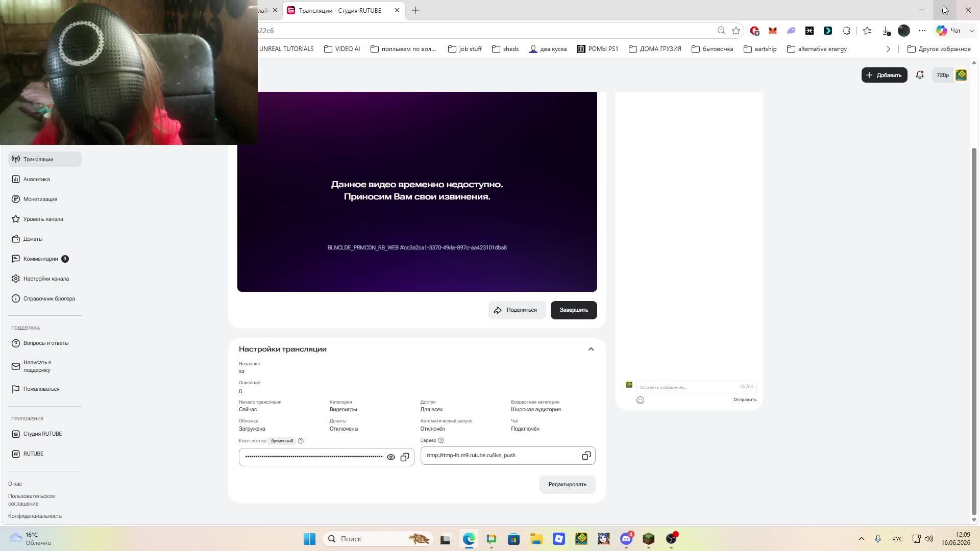This screenshot has width=980, height=551.
Task: Copy the server URL
Action: click(x=586, y=456)
